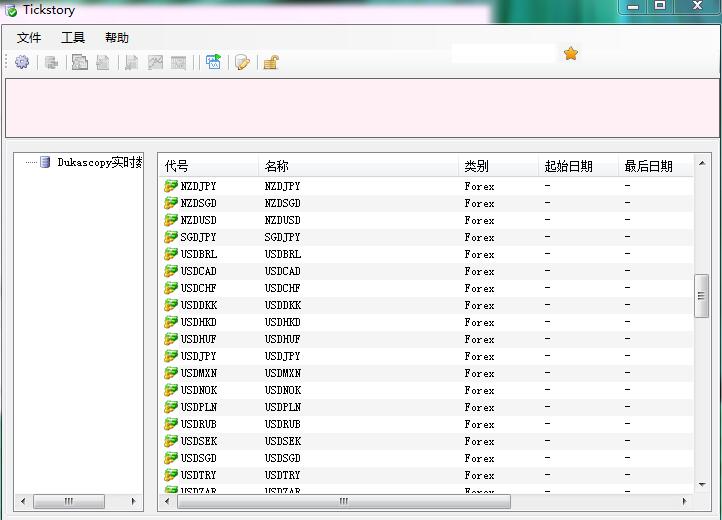This screenshot has height=520, width=722.
Task: Open the 帮助 menu
Action: click(x=116, y=38)
